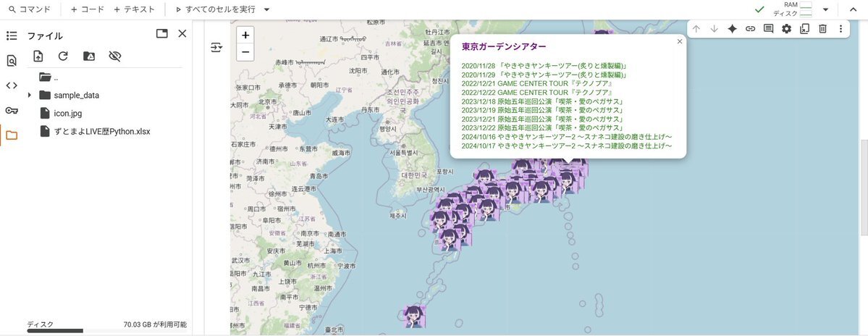
Task: Go to the parent folder '..'
Action: pos(50,77)
